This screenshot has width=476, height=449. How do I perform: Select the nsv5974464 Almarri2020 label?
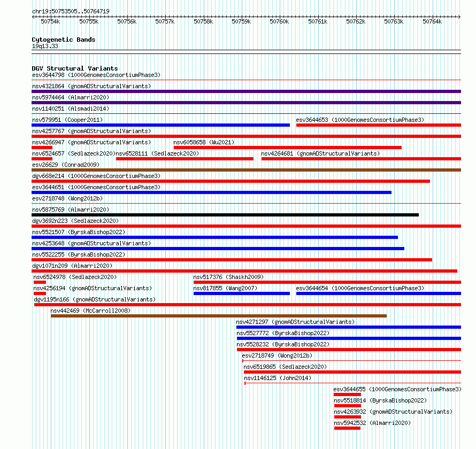point(71,97)
